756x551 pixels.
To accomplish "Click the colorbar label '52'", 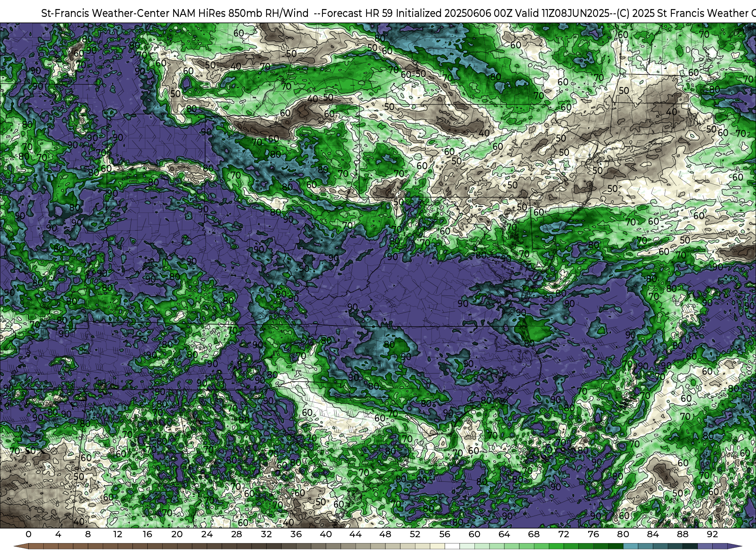I will [415, 534].
